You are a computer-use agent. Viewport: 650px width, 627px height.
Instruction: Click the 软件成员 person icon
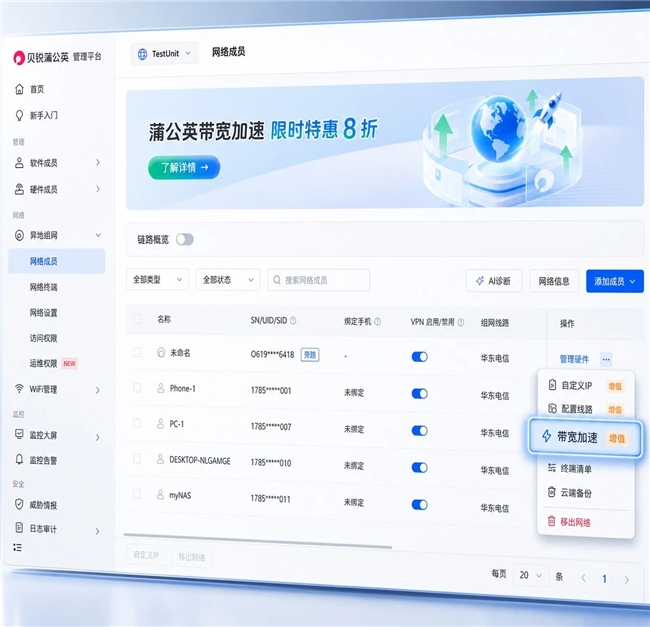(19, 162)
